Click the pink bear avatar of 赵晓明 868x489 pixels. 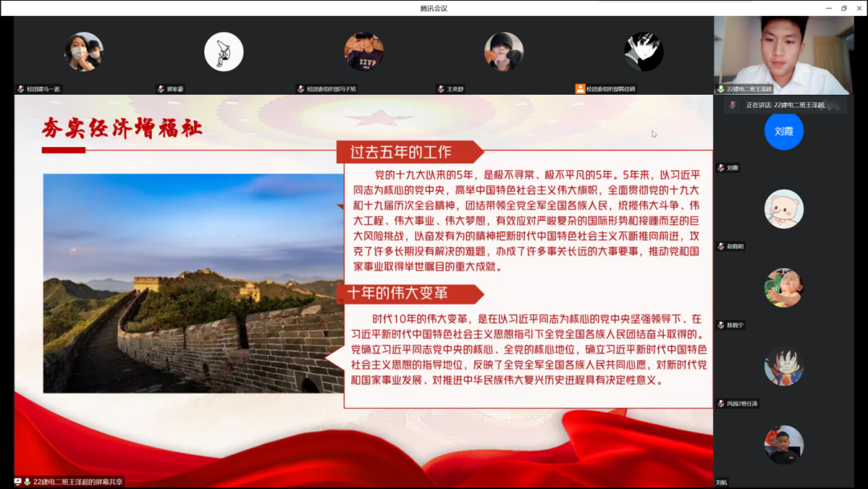(x=784, y=209)
